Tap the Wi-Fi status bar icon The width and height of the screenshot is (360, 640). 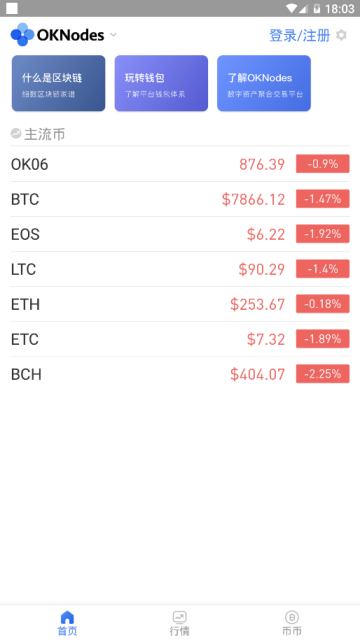click(x=291, y=8)
